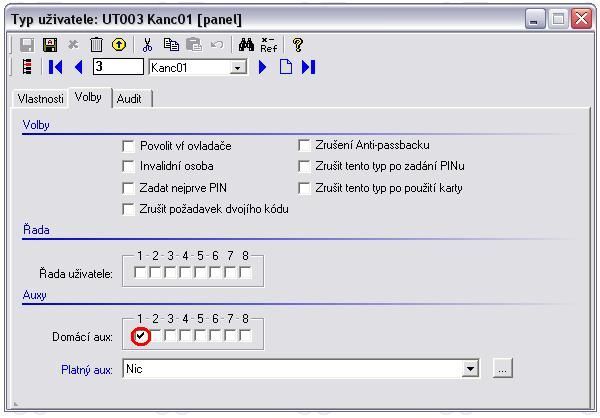Check Zrušení Anti-passbacku option
600x418 pixels.
(x=305, y=145)
